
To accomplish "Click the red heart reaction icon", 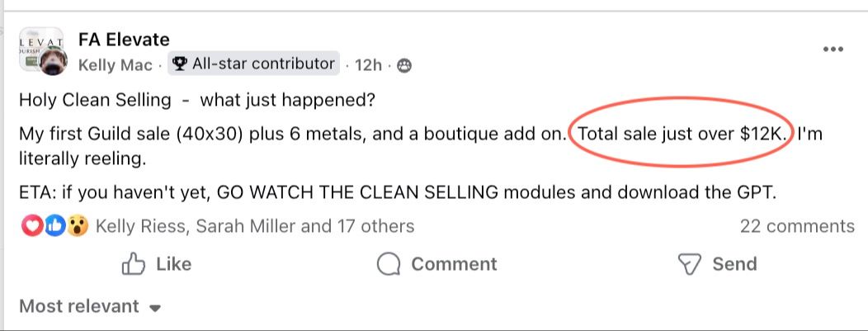I will pos(31,226).
